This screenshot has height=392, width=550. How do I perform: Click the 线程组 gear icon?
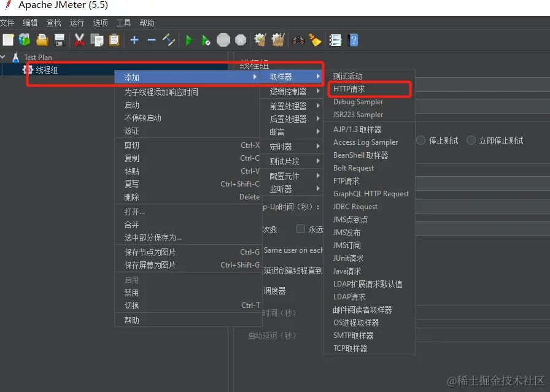28,69
